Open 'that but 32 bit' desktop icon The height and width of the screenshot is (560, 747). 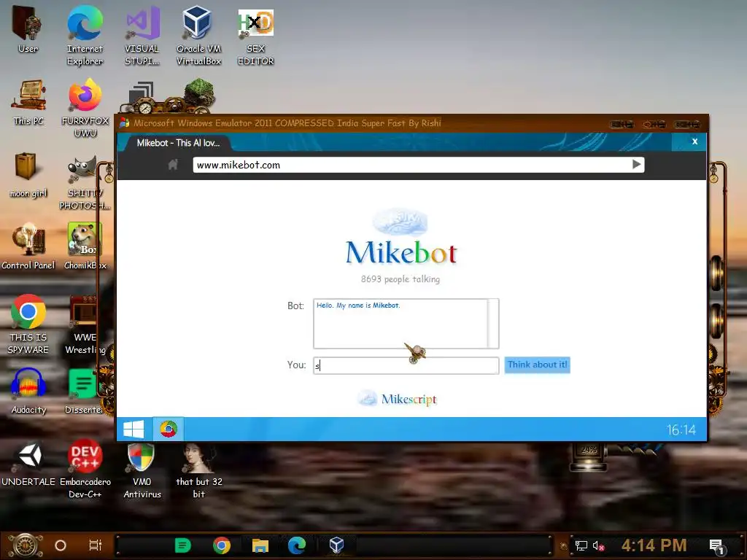pos(198,470)
